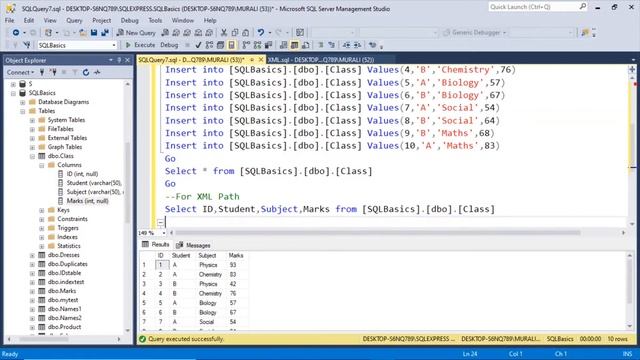The height and width of the screenshot is (360, 640).
Task: Select Results to File icon
Action: click(x=305, y=45)
